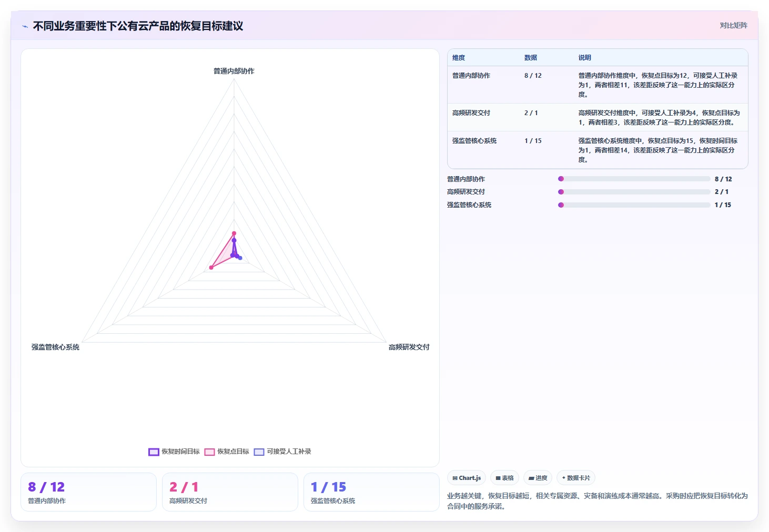Click the 高频研发交付 progress bar
Image resolution: width=769 pixels, height=532 pixels.
pyautogui.click(x=634, y=192)
